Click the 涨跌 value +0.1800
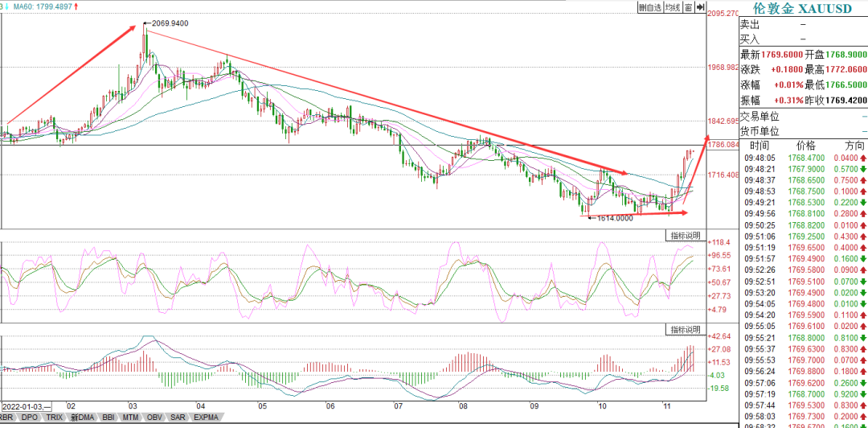The width and height of the screenshot is (868, 428). point(788,71)
